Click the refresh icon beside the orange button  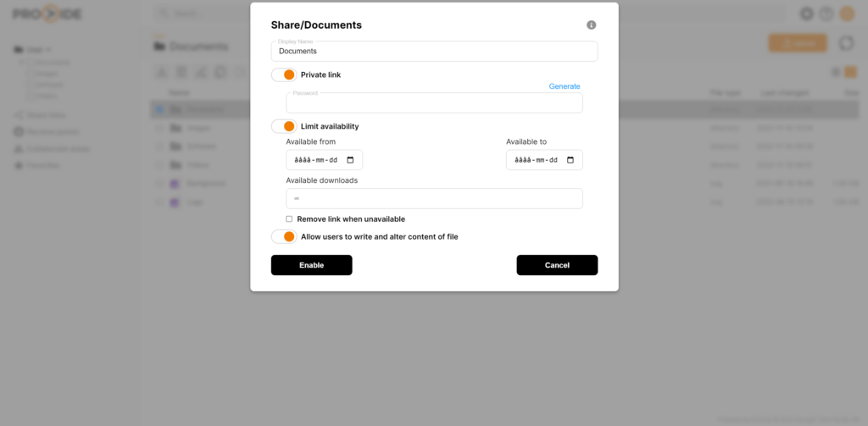(845, 43)
